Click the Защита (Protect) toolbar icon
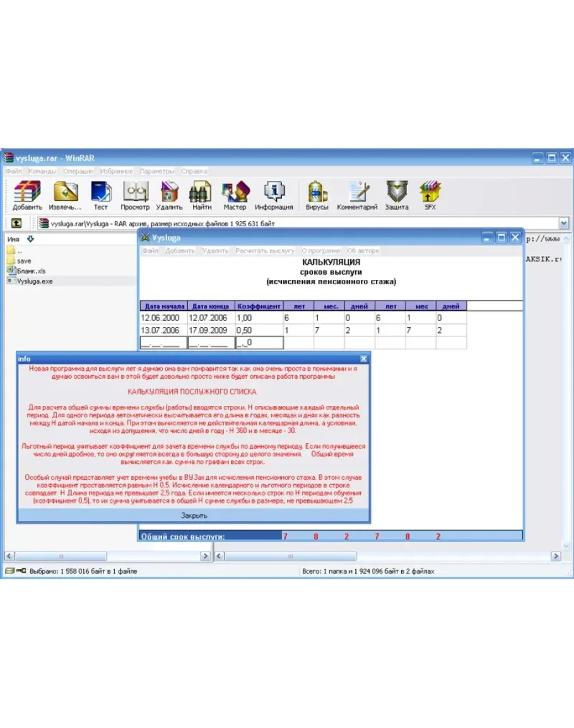This screenshot has width=574, height=728. [397, 192]
